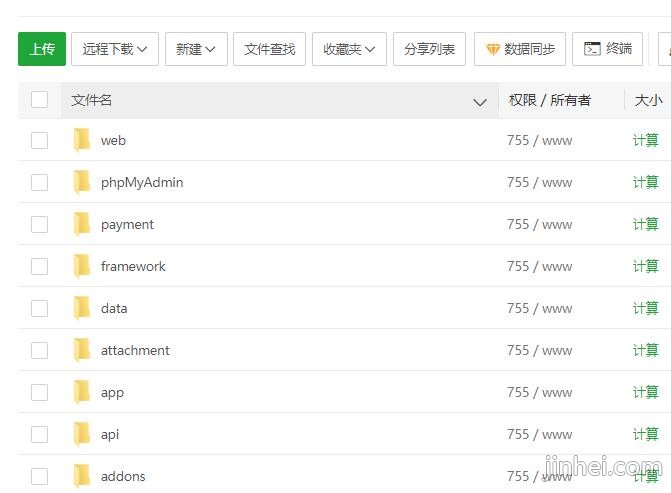The height and width of the screenshot is (493, 671).
Task: Click 755 / www permission for phpMyAdmin
Action: pos(540,182)
